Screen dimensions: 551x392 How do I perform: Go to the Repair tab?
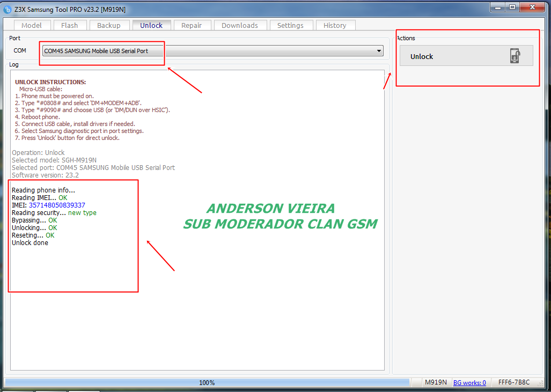coord(192,25)
